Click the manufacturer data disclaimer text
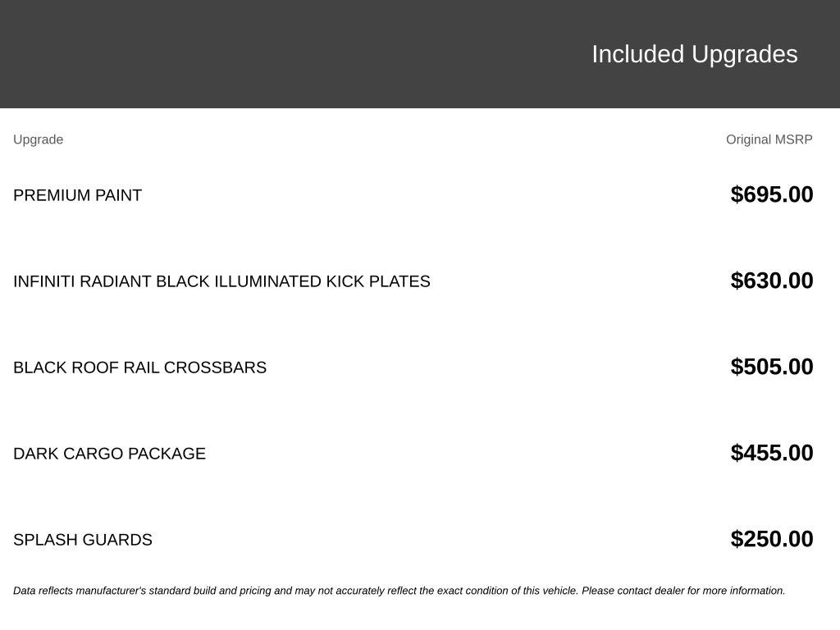 tap(399, 591)
